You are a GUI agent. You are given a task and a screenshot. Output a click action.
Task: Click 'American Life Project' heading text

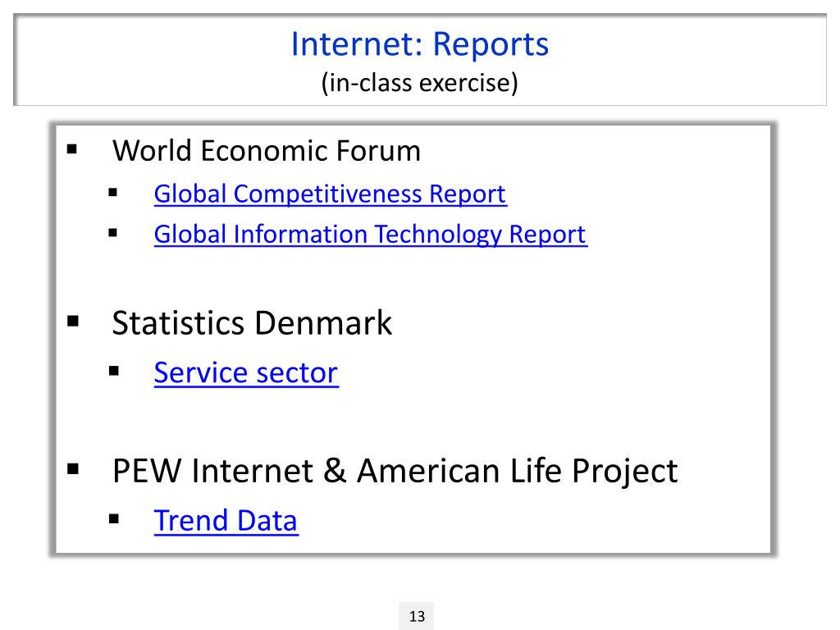(x=517, y=472)
